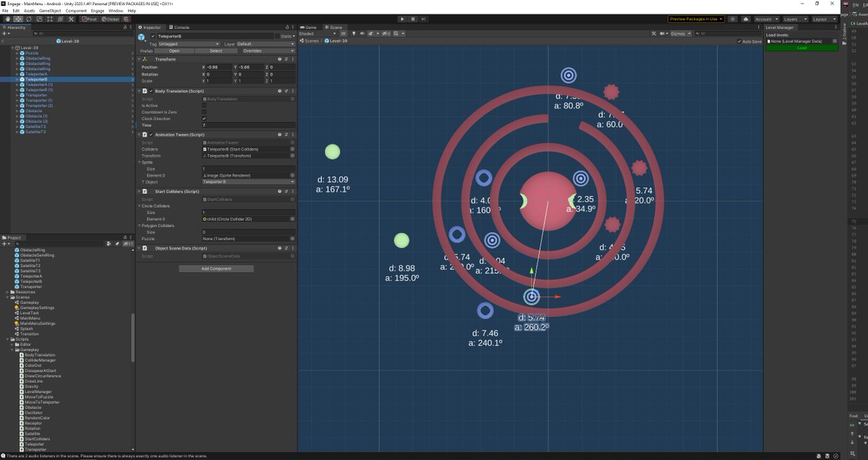Pick Level Manager Data object

pos(834,41)
